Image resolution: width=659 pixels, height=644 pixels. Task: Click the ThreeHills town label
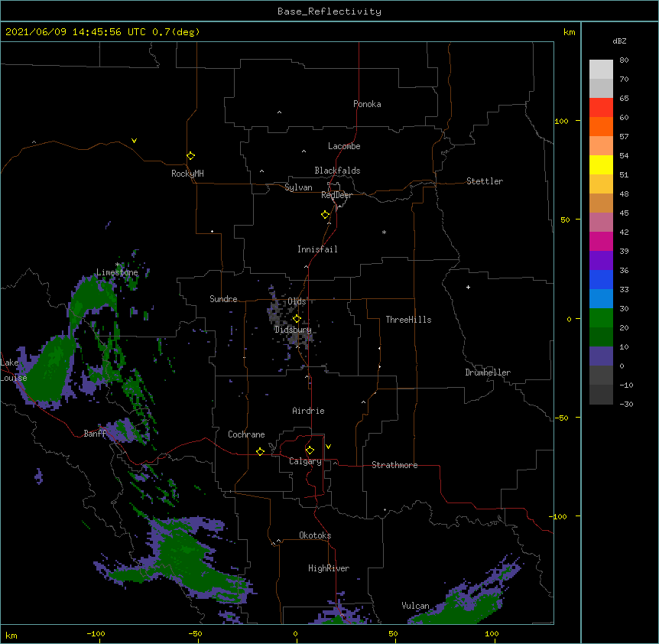pyautogui.click(x=408, y=320)
